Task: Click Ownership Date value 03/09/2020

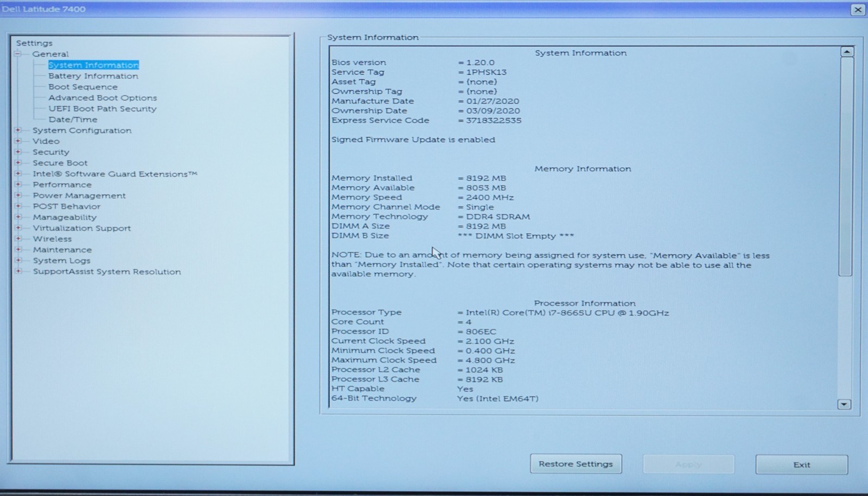Action: pos(493,111)
